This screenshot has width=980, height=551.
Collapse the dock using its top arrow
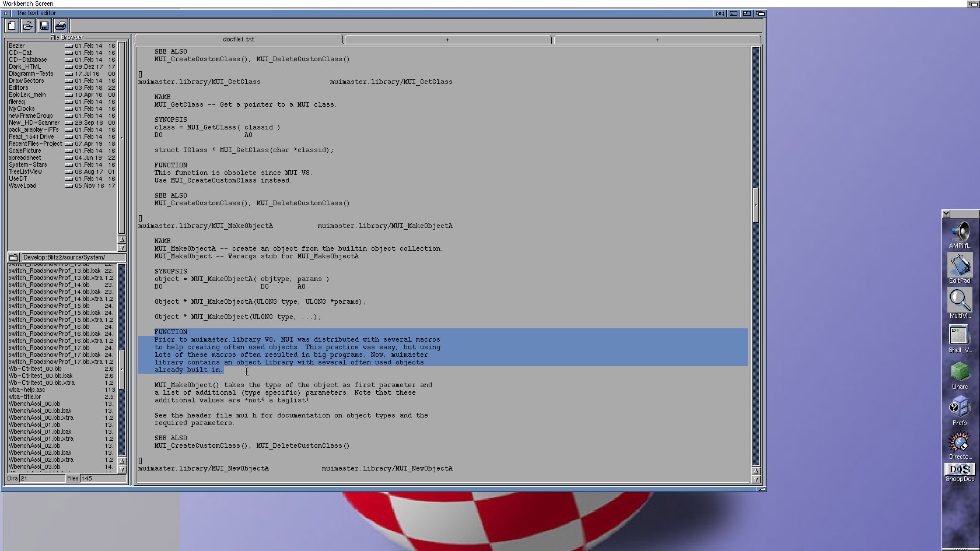point(946,214)
